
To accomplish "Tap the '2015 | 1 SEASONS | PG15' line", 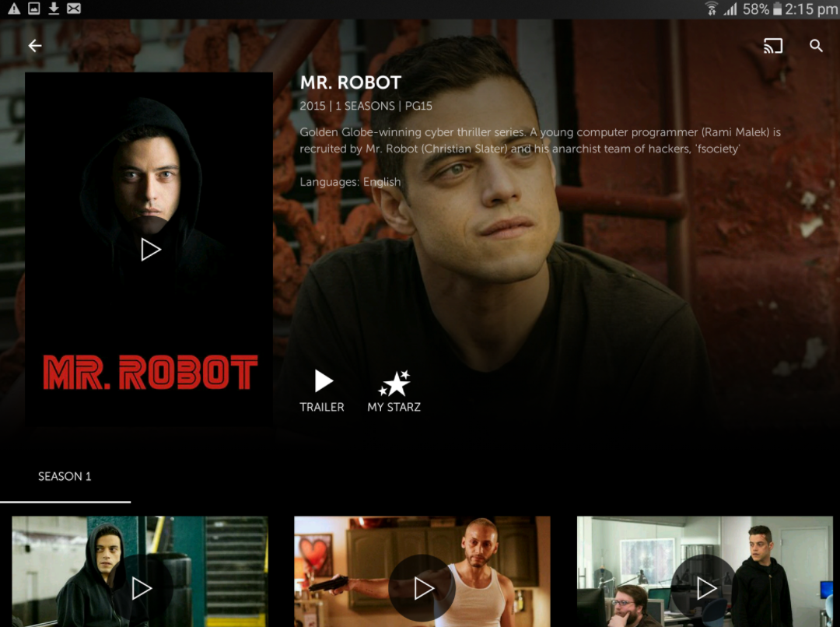I will tap(366, 106).
